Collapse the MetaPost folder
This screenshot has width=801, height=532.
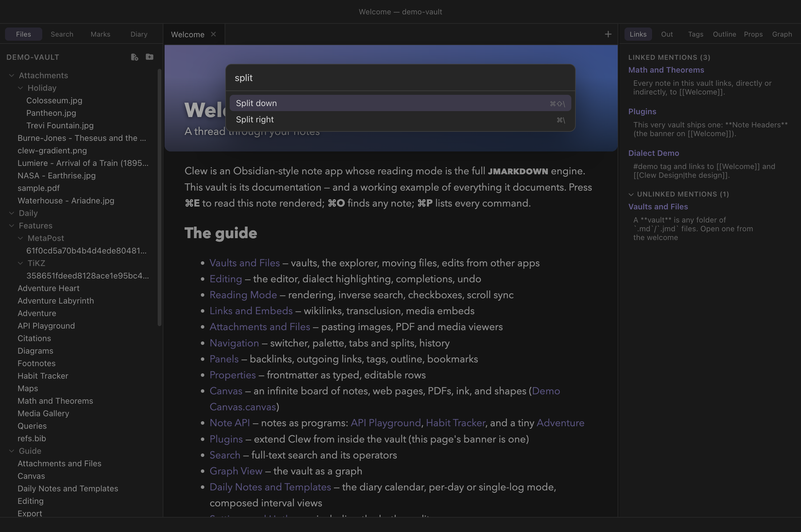20,238
